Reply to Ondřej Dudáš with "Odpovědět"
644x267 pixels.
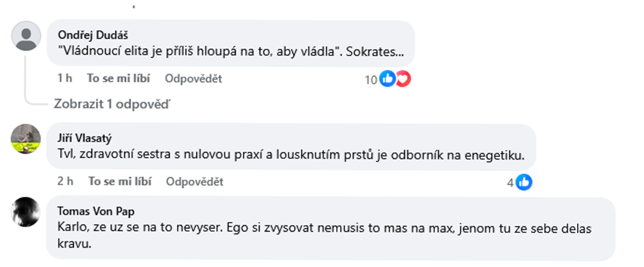[193, 78]
